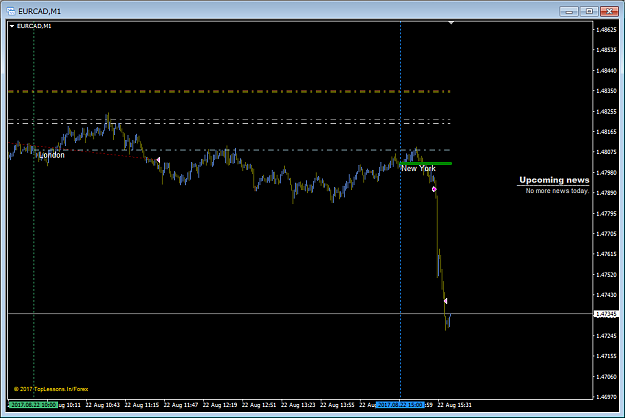The height and width of the screenshot is (418, 625).
Task: Click the 1.48075 price scale value
Action: pos(606,152)
